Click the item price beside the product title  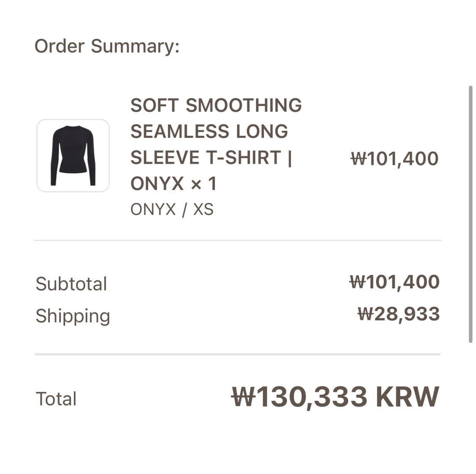(x=394, y=159)
